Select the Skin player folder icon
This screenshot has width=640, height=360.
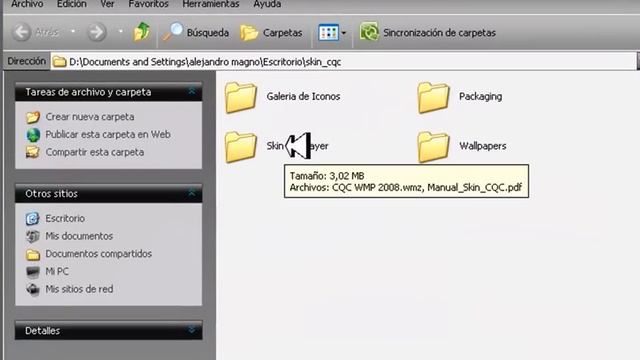[x=241, y=147]
